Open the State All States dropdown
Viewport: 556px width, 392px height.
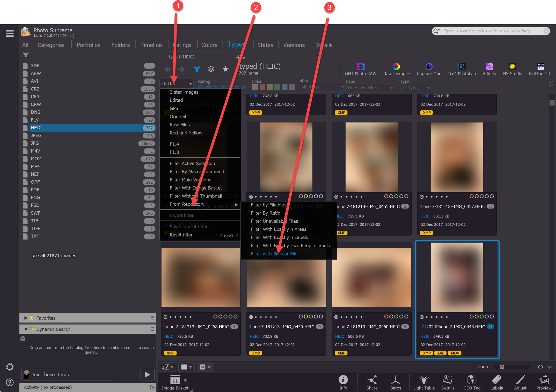(x=322, y=87)
